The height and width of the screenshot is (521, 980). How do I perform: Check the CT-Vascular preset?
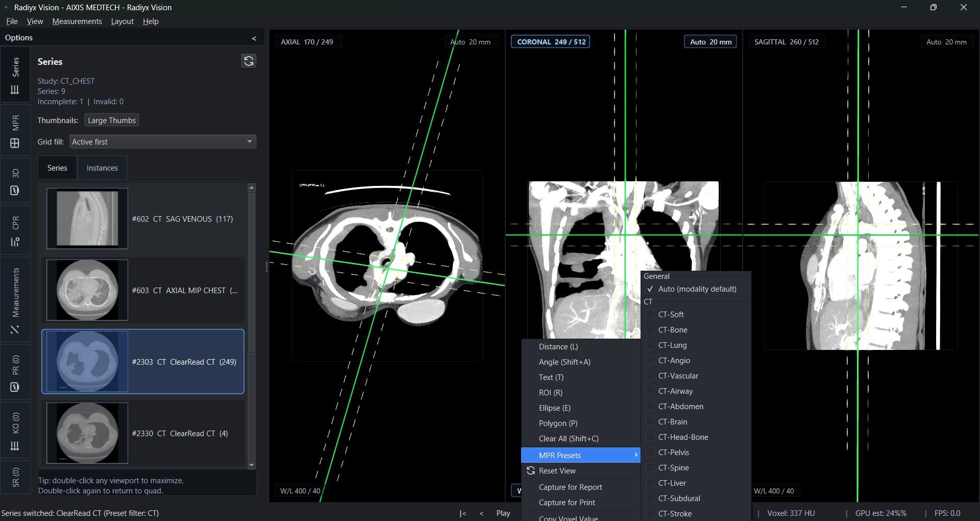pyautogui.click(x=650, y=376)
